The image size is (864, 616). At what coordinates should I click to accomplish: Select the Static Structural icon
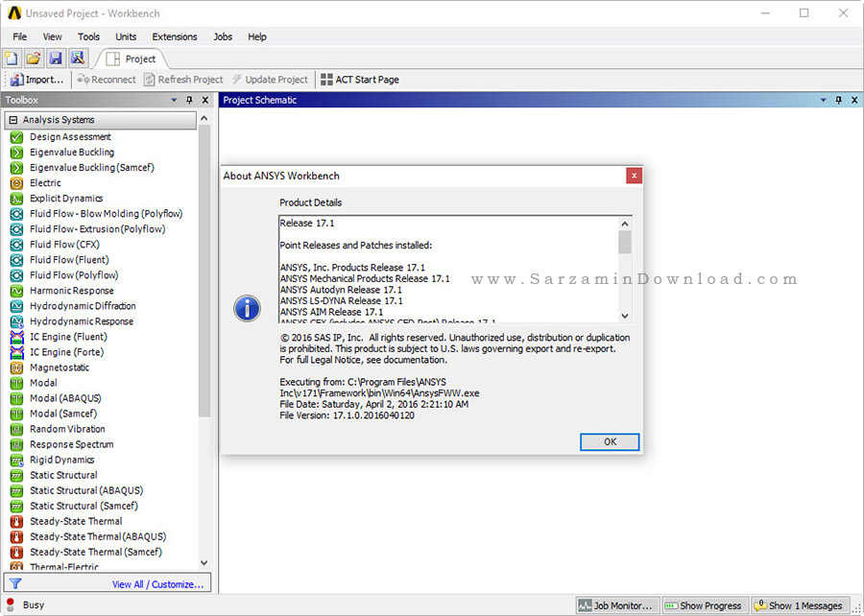[x=16, y=476]
